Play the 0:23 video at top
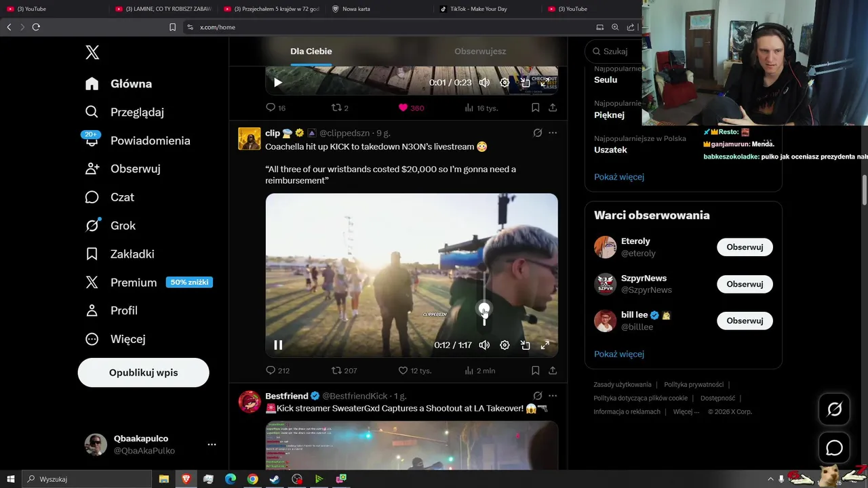Image resolution: width=868 pixels, height=488 pixels. coord(278,83)
